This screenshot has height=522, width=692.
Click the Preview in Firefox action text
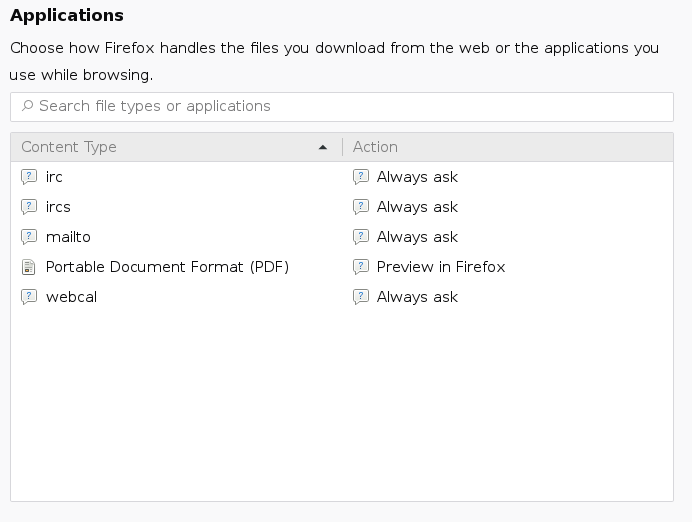441,267
